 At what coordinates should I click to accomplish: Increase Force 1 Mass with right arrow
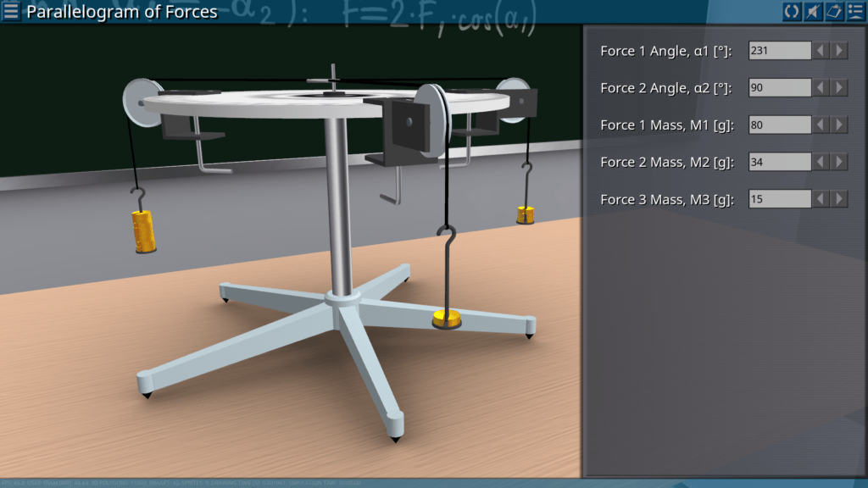click(x=839, y=125)
